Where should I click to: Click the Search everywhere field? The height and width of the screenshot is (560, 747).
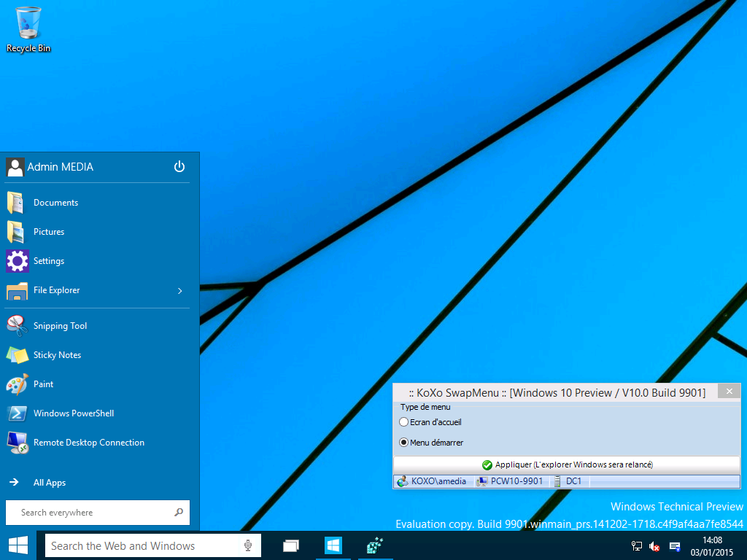point(97,513)
